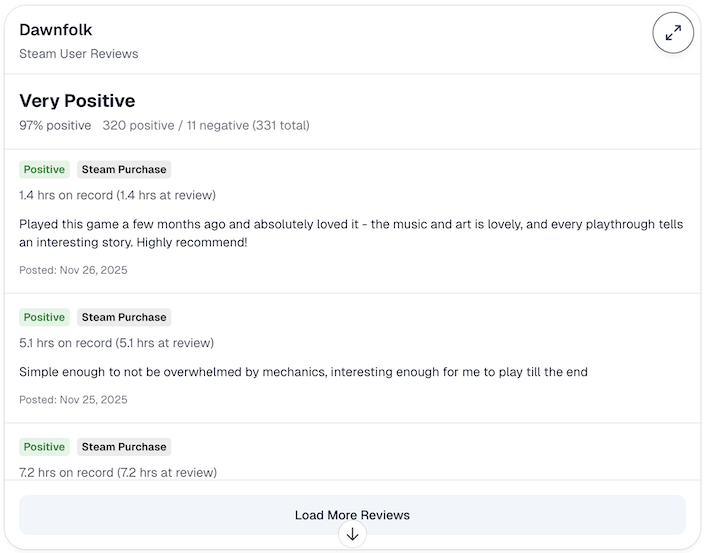Click the review praising music and art
This screenshot has width=706, height=553.
[351, 233]
